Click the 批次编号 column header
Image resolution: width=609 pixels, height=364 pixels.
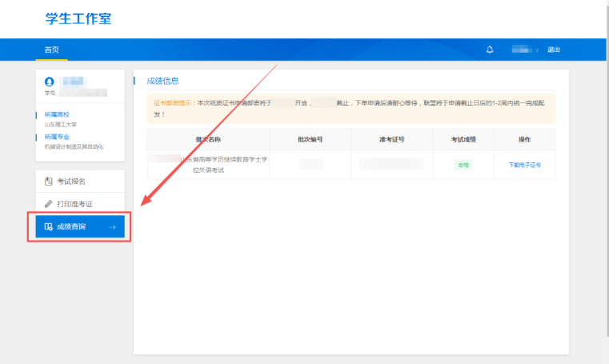310,139
